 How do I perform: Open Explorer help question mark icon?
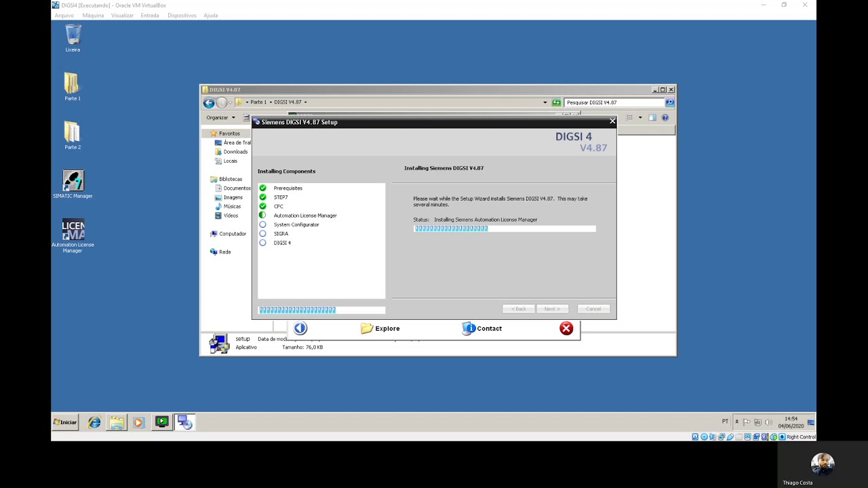click(665, 117)
